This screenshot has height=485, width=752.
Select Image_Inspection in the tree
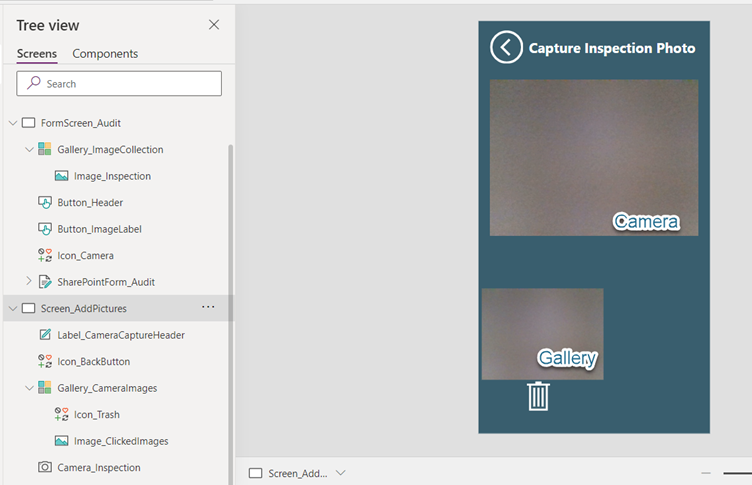112,176
